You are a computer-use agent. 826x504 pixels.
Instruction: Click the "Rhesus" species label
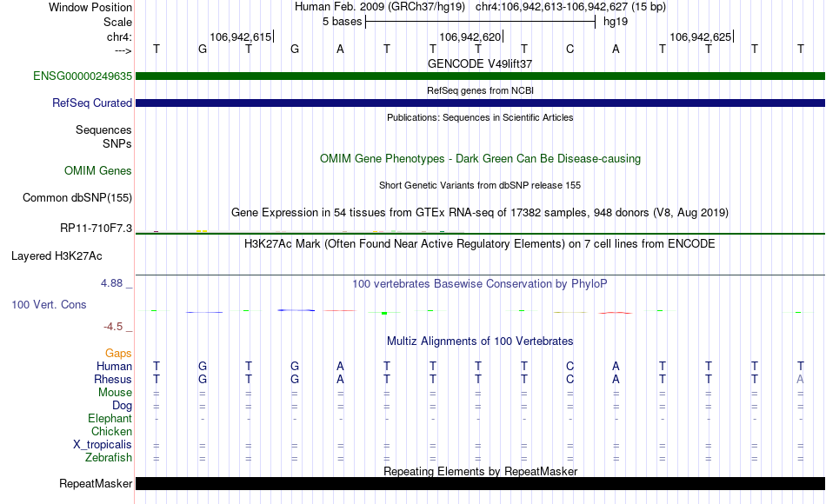[113, 379]
